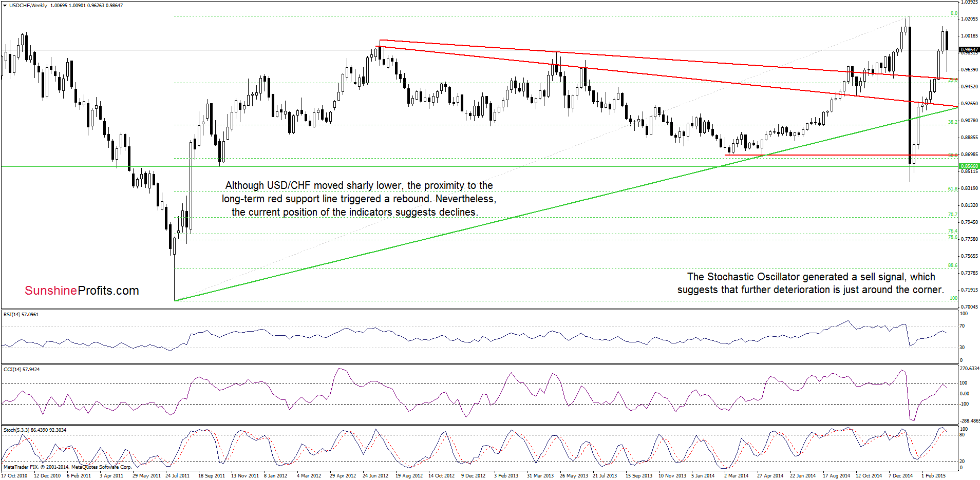Click the 24 Jun 2012 date label
Screen dimensions: 980x480
pos(375,475)
